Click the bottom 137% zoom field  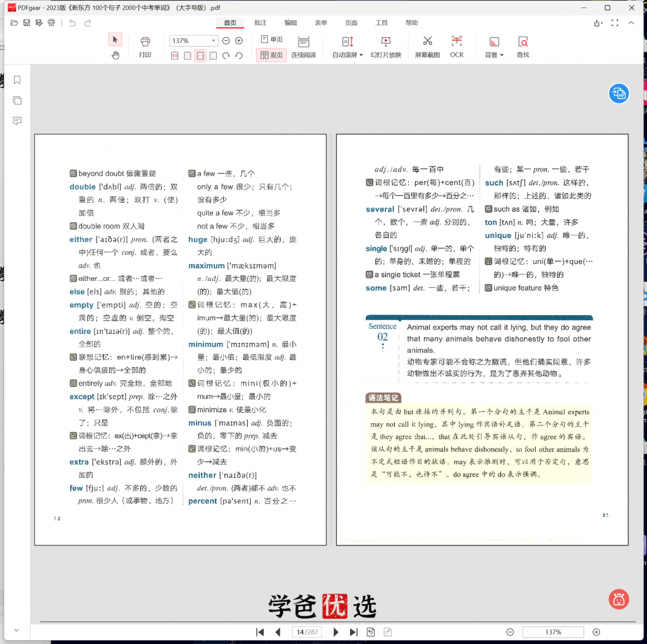553,632
